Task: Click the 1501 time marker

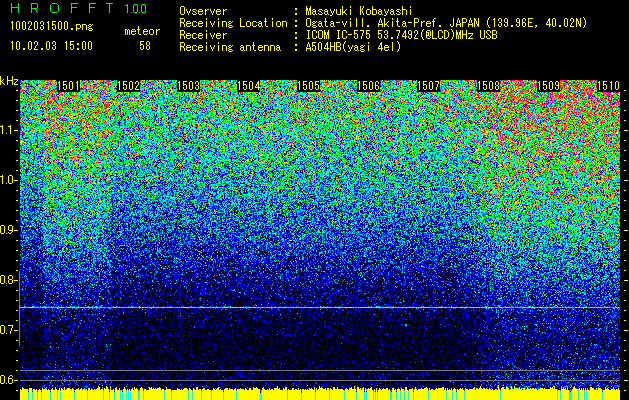Action: click(69, 86)
